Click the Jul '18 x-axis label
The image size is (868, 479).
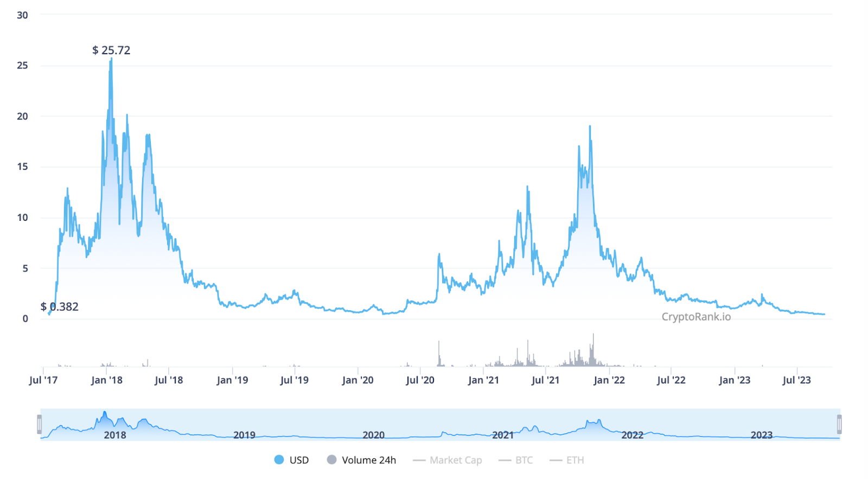click(x=169, y=380)
